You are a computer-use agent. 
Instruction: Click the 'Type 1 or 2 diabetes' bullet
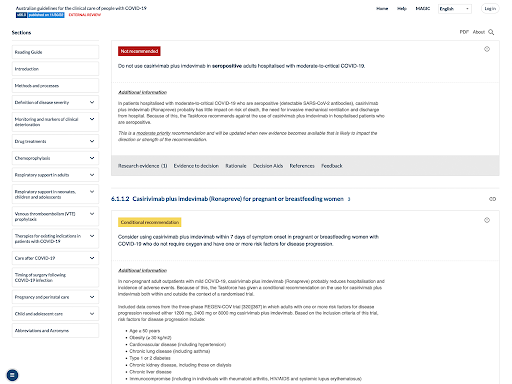150,358
